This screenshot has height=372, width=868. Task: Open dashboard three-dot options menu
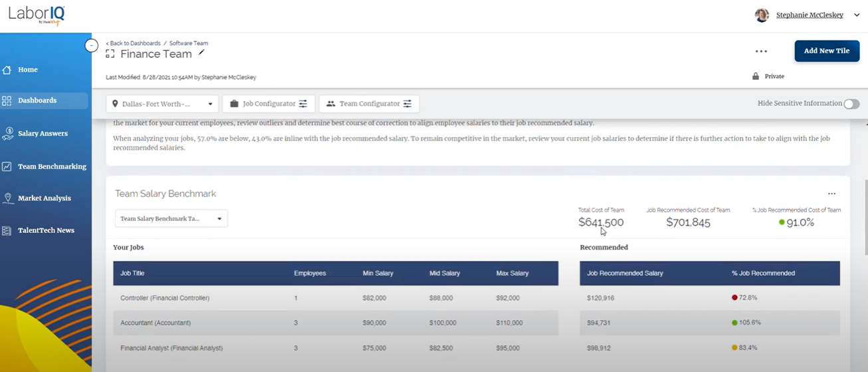pos(761,51)
